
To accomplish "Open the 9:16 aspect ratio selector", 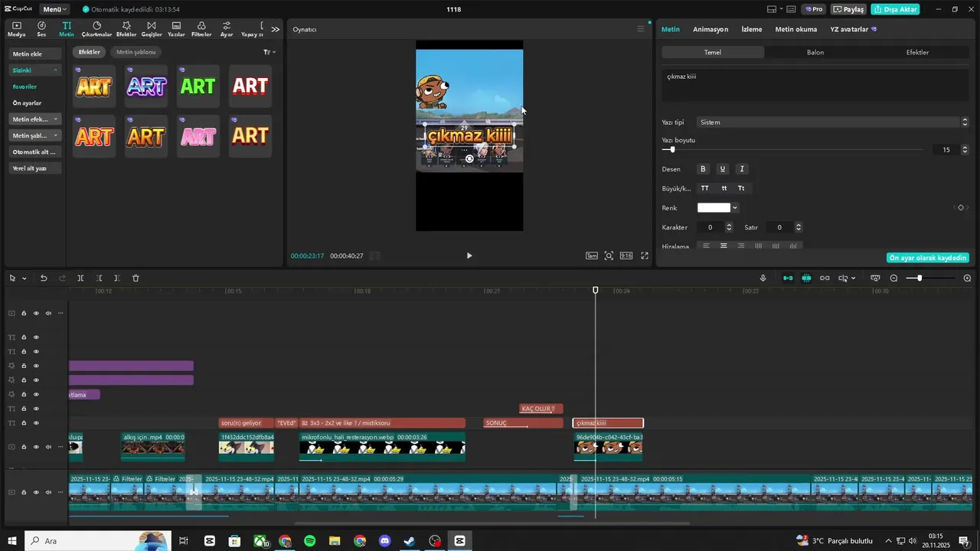I will [626, 256].
